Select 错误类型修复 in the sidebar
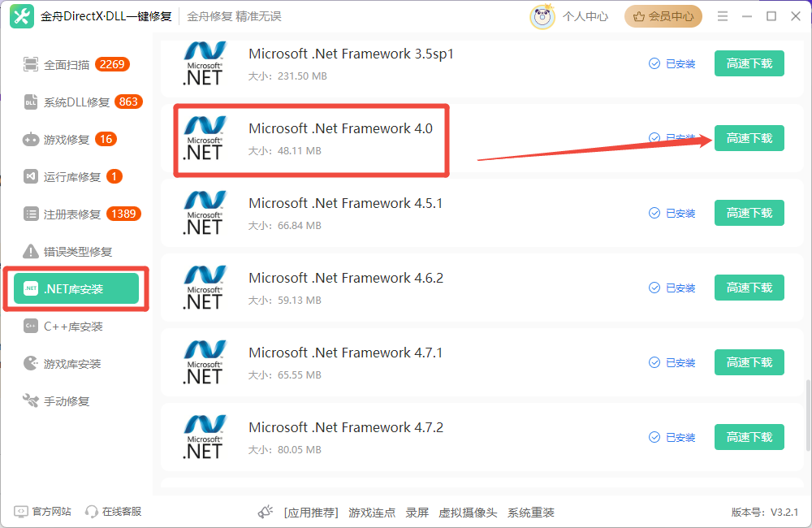 [x=76, y=251]
